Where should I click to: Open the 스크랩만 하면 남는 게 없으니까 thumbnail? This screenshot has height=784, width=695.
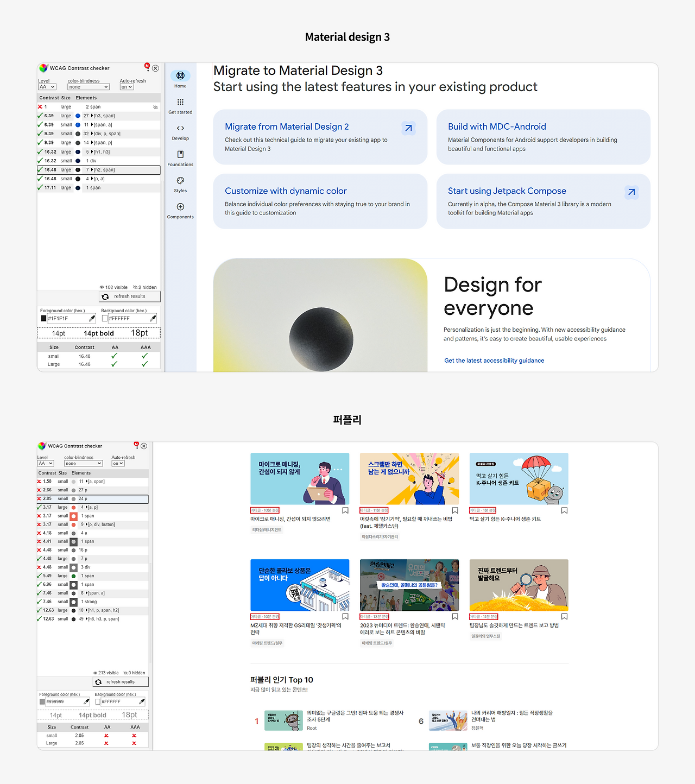pyautogui.click(x=409, y=479)
